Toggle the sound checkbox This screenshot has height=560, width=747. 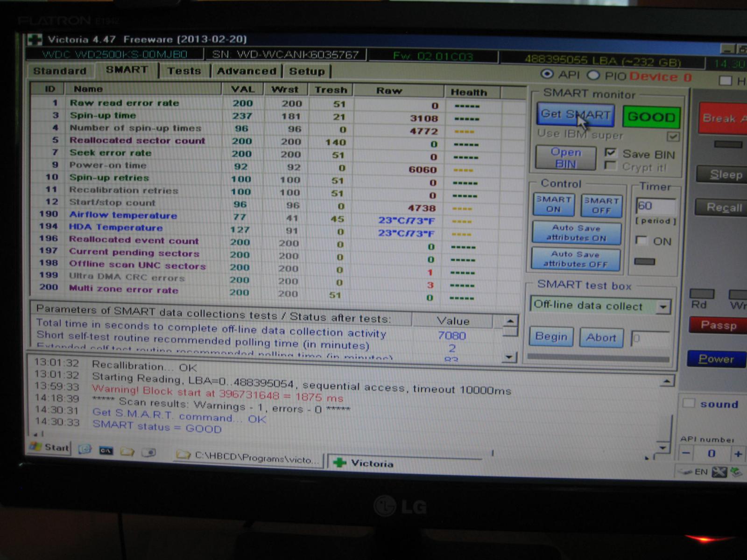click(689, 403)
